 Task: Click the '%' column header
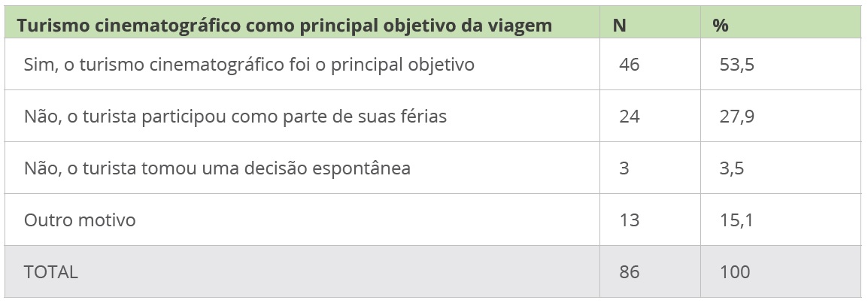[720, 26]
